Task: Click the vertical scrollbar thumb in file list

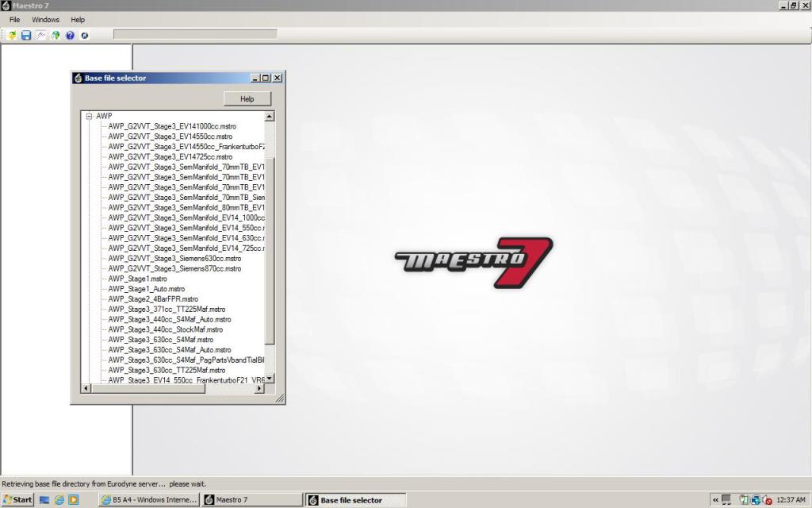Action: click(x=270, y=250)
